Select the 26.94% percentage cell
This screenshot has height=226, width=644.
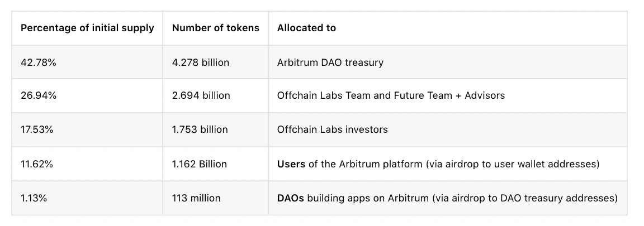[87, 95]
